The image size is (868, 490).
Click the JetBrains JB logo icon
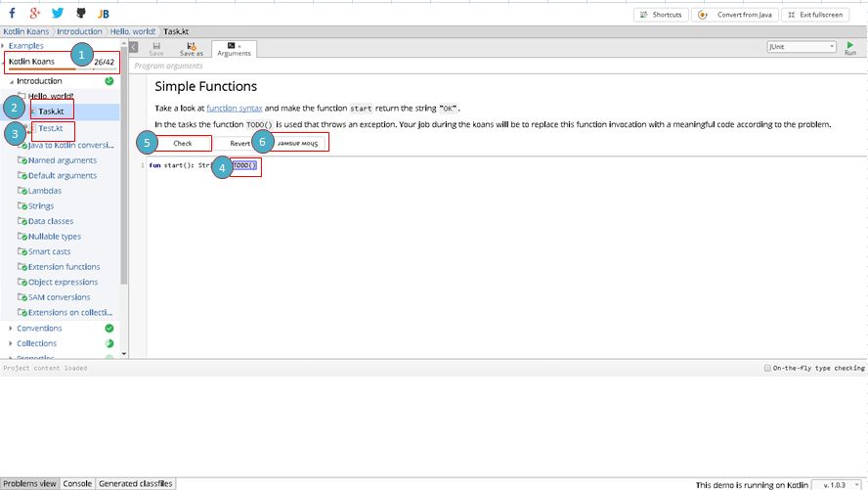coord(103,14)
